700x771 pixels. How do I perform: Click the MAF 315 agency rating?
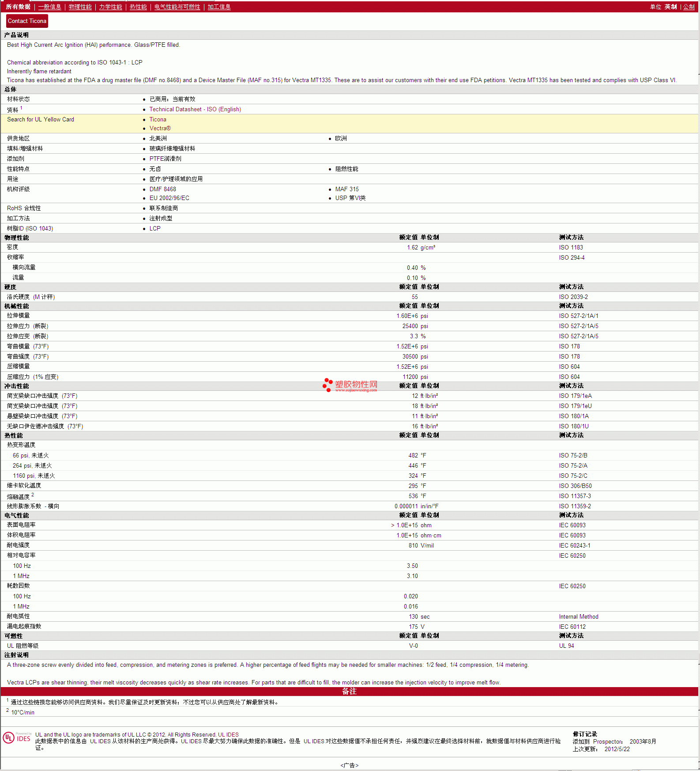(347, 189)
